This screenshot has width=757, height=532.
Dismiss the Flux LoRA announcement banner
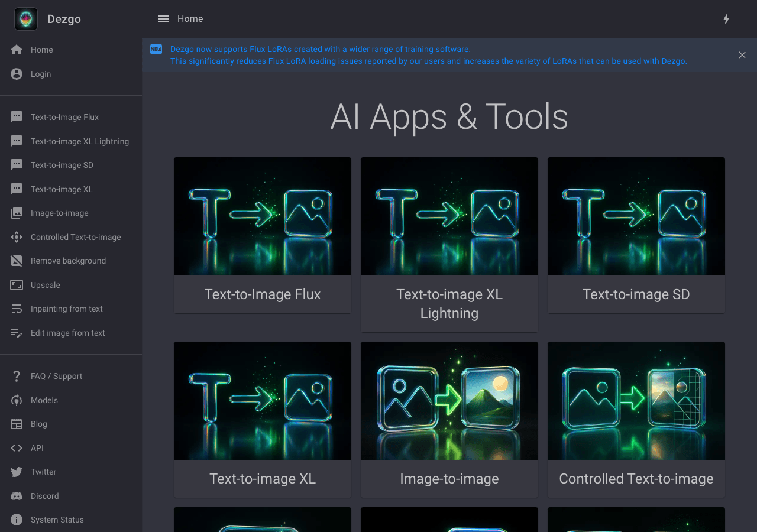tap(742, 55)
